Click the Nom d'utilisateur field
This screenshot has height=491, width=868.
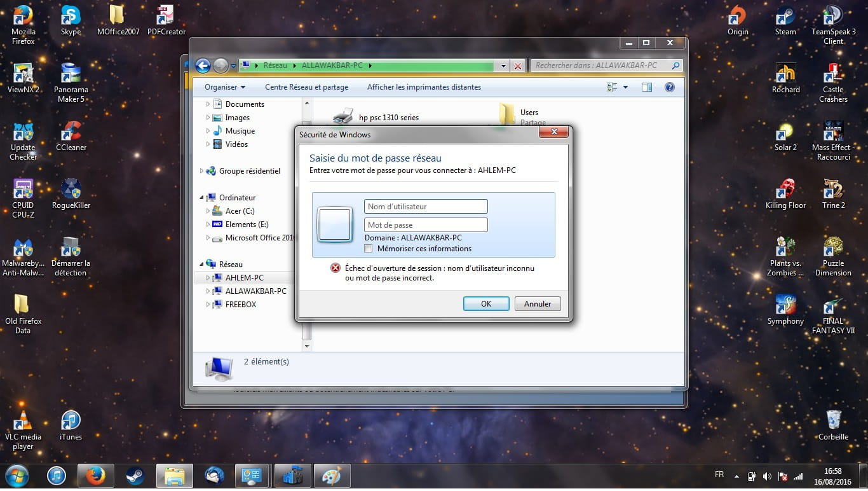click(x=426, y=207)
